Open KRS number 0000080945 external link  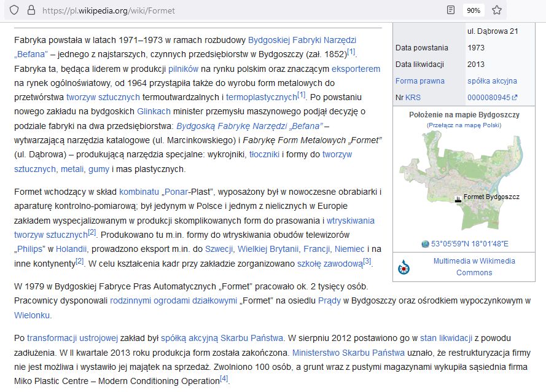(492, 98)
